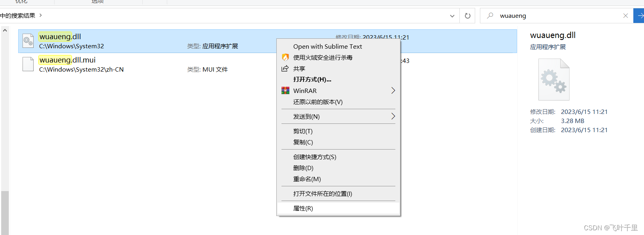
Task: Expand the address bar history dropdown
Action: tap(452, 16)
